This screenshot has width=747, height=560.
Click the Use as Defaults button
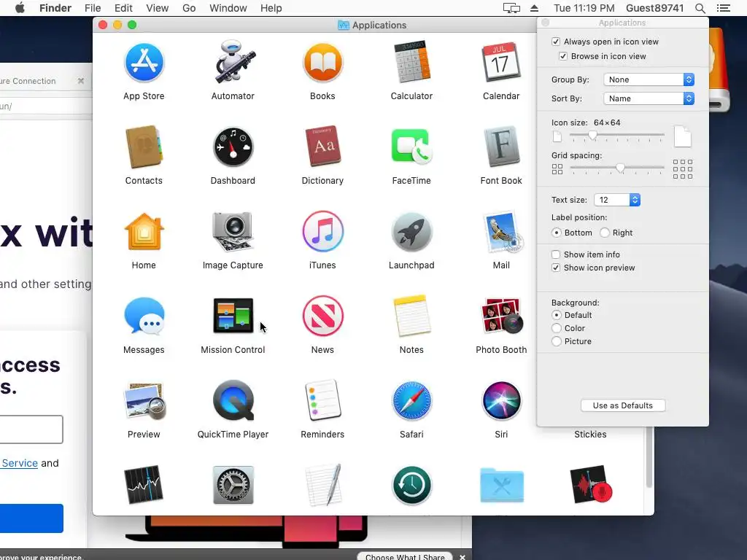coord(623,405)
